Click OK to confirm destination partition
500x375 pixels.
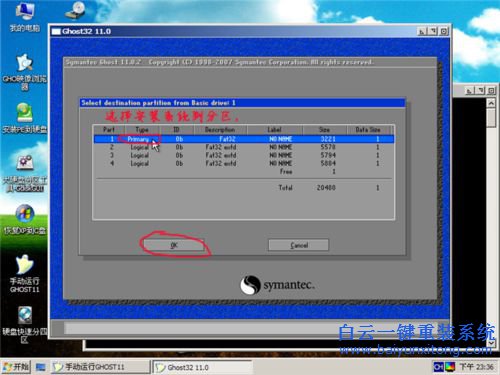point(174,245)
